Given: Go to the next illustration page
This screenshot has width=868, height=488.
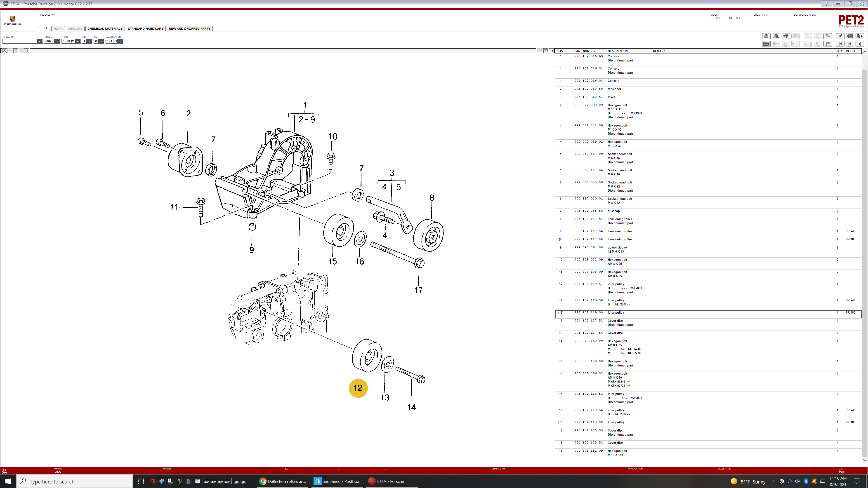Looking at the screenshot, I should (x=860, y=36).
